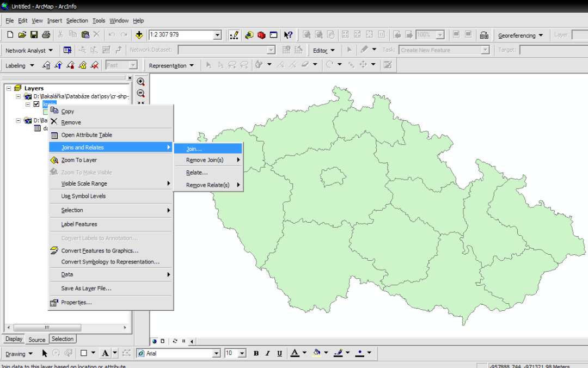Open the Georeferencing dropdown menu
This screenshot has width=588, height=368.
520,35
